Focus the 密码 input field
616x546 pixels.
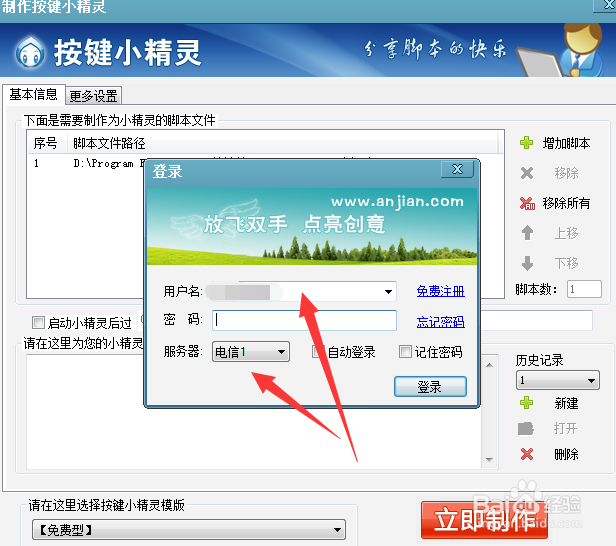[x=304, y=320]
